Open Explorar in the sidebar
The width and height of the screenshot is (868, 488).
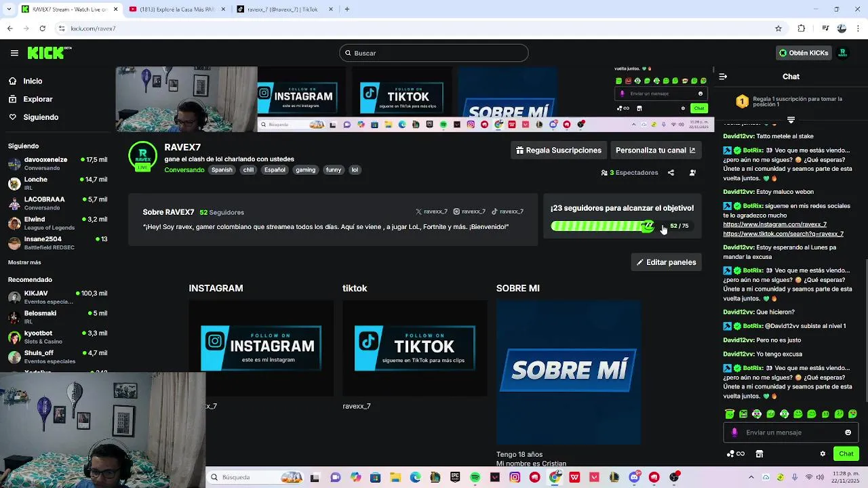point(37,99)
